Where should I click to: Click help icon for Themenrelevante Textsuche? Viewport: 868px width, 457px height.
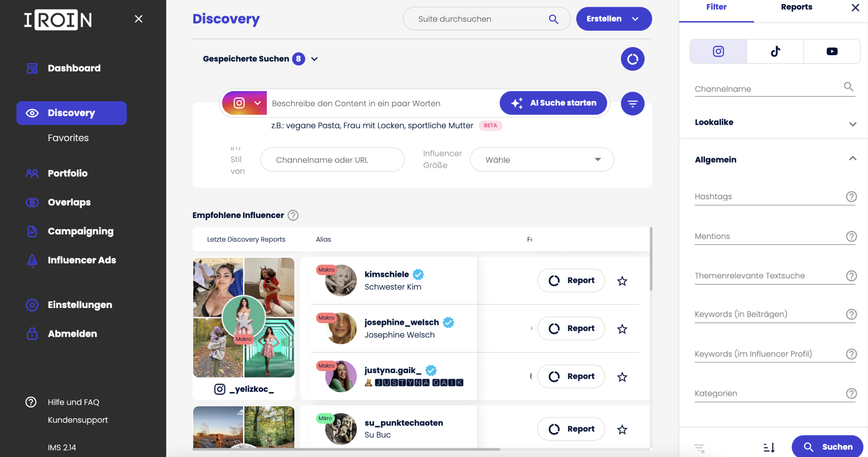tap(851, 276)
